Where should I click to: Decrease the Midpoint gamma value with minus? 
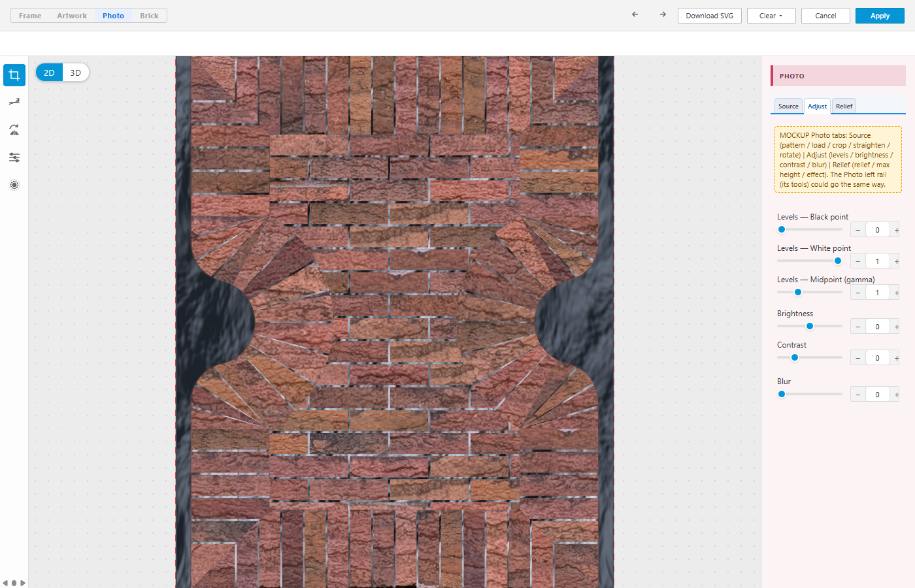coord(858,293)
